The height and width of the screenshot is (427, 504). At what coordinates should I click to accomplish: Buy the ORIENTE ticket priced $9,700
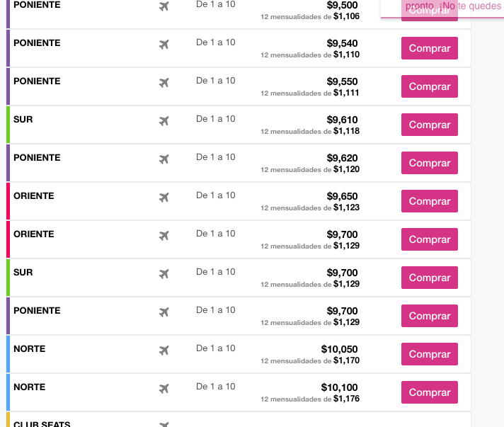click(430, 239)
